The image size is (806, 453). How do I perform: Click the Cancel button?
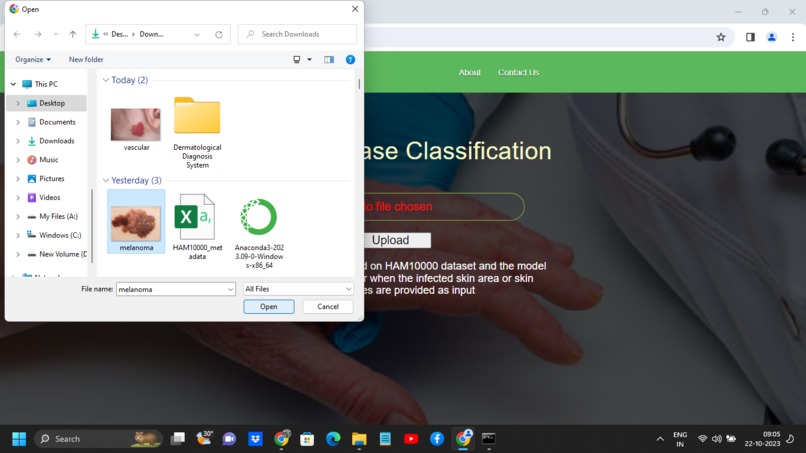(x=328, y=307)
